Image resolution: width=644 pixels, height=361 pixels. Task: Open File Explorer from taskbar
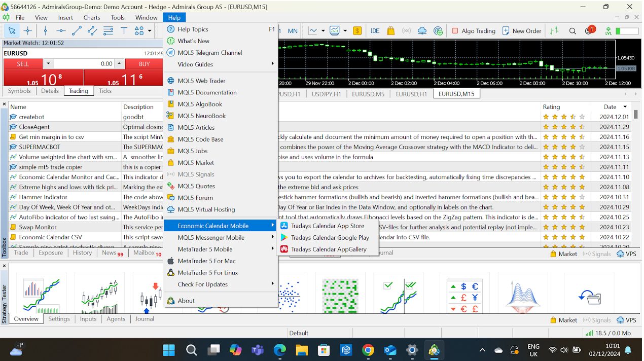point(302,350)
